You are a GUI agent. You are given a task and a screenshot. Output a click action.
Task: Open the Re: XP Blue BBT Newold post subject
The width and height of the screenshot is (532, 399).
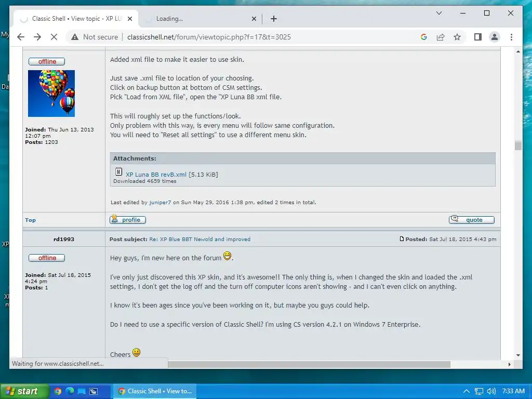coord(200,239)
